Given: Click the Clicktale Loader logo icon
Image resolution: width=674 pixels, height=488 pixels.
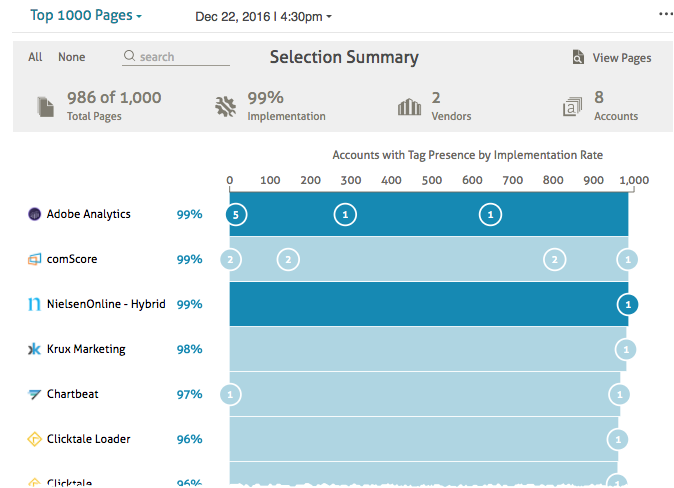Looking at the screenshot, I should point(34,439).
